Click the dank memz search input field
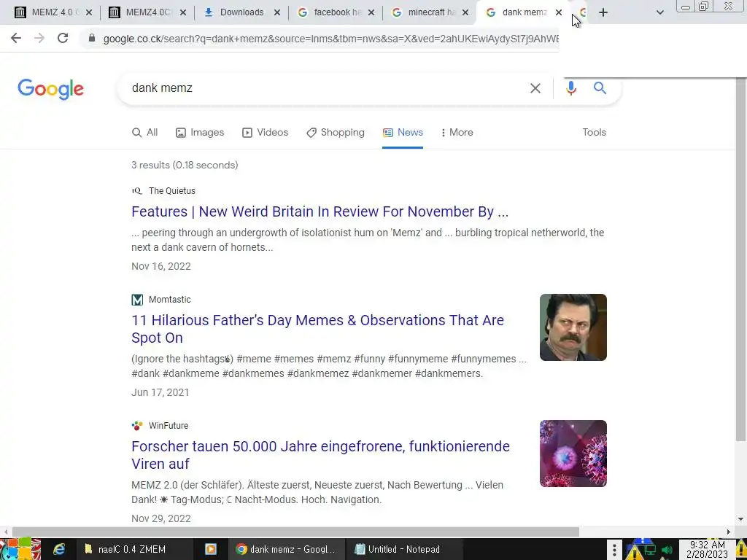Screen dimensions: 747x560 (324, 88)
